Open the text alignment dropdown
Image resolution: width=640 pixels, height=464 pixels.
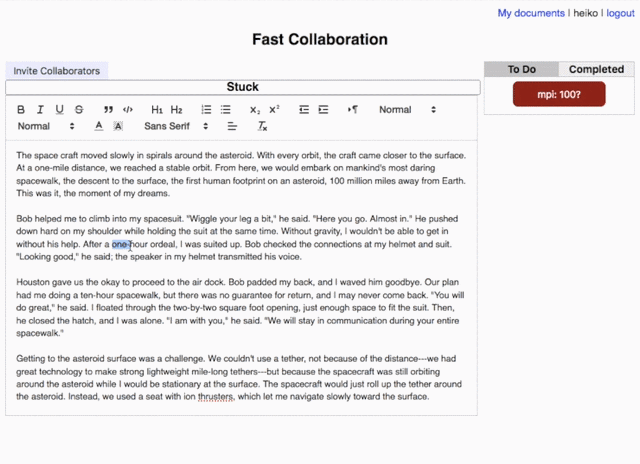click(x=232, y=126)
